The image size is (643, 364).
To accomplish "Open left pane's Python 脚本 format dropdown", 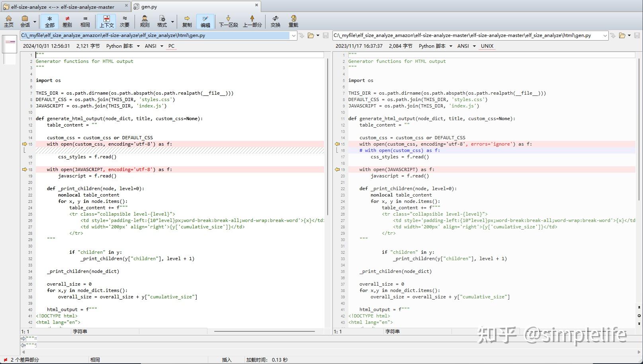I will 138,46.
